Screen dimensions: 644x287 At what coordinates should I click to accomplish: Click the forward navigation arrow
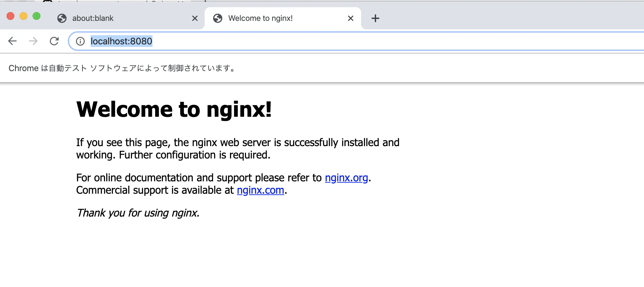33,41
